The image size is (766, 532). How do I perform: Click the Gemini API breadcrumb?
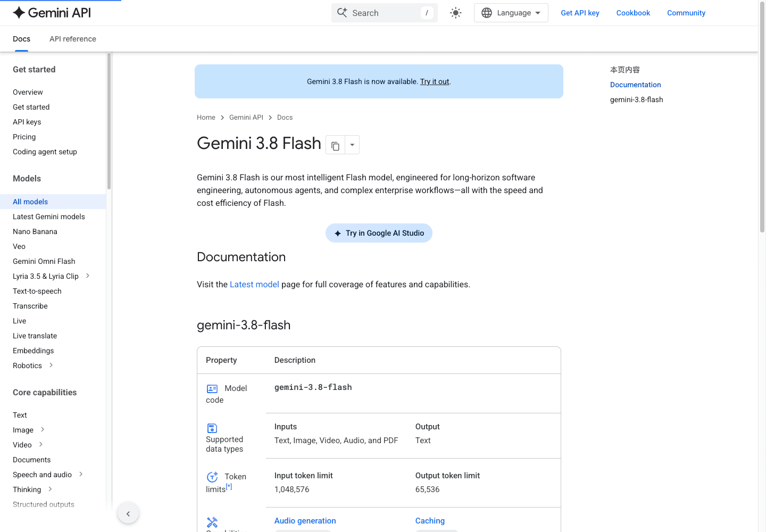click(246, 118)
